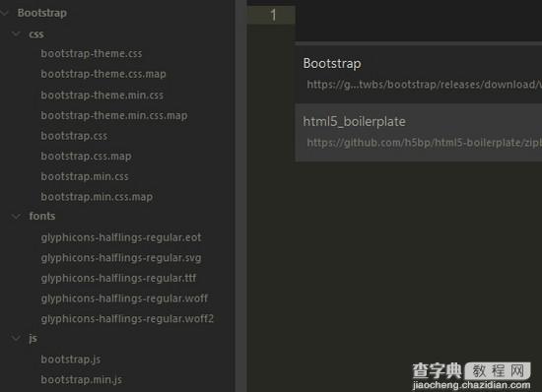
Task: Open glyphicons-halflings-regular.woff2 font file
Action: click(127, 319)
